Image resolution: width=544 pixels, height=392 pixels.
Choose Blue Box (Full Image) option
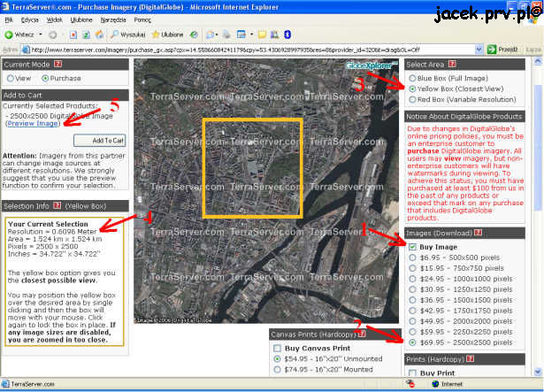[412, 78]
